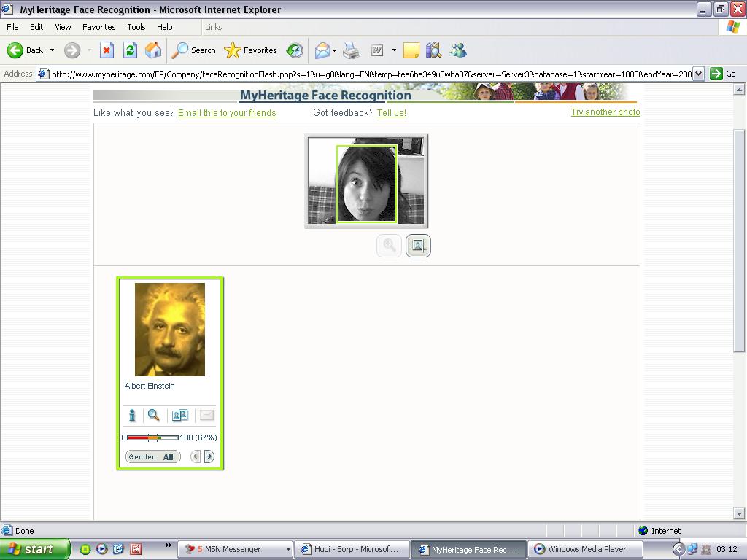
Task: Click the face selection button under uploaded photo
Action: click(x=418, y=246)
